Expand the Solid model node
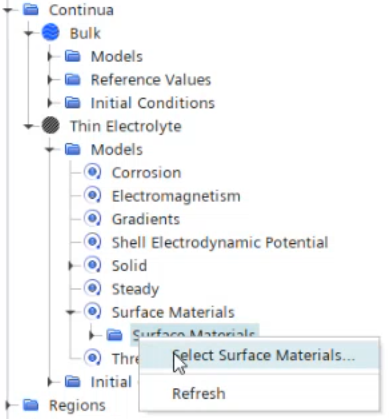This screenshot has width=389, height=419. [x=70, y=266]
